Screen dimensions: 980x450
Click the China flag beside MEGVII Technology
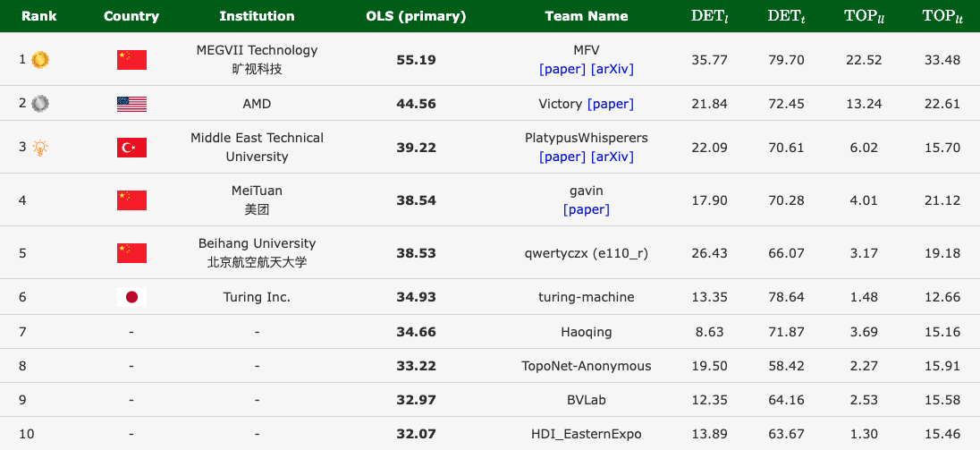coord(131,60)
